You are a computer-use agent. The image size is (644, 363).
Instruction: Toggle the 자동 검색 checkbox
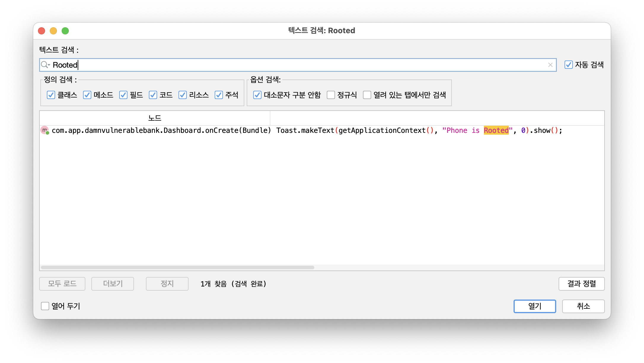[x=568, y=65]
